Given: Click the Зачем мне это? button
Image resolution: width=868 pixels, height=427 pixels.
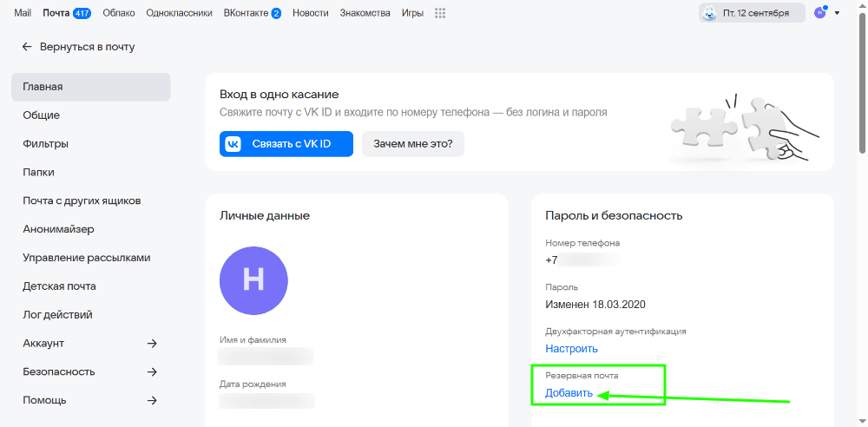Looking at the screenshot, I should click(413, 144).
